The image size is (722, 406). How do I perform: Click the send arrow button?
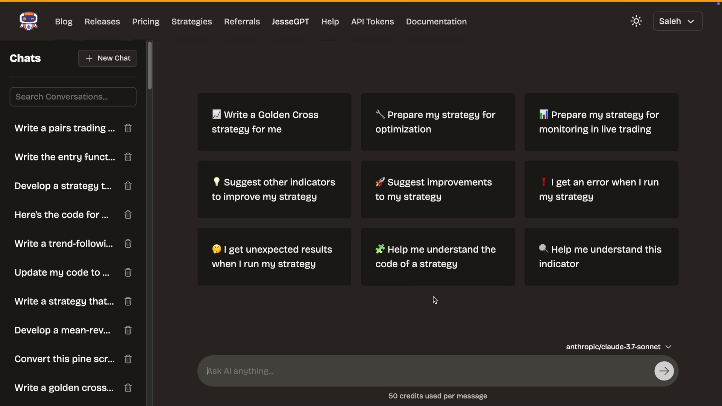664,371
